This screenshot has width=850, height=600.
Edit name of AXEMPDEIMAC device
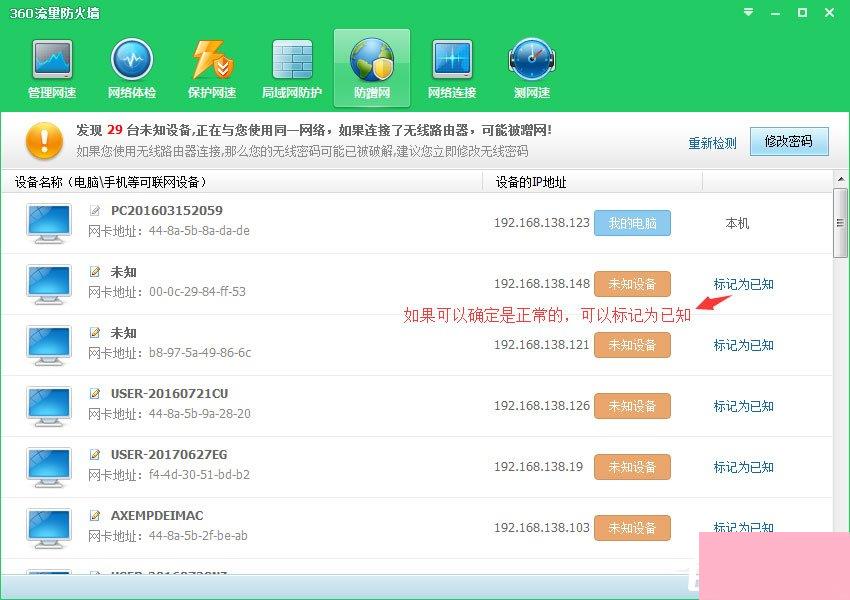(95, 515)
